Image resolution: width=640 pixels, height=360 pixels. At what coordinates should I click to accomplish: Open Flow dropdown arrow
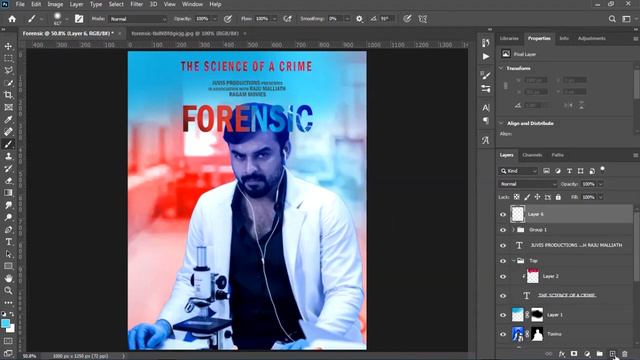click(x=274, y=19)
